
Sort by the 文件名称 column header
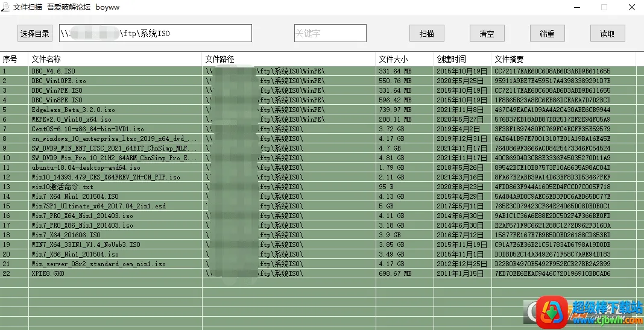click(115, 59)
